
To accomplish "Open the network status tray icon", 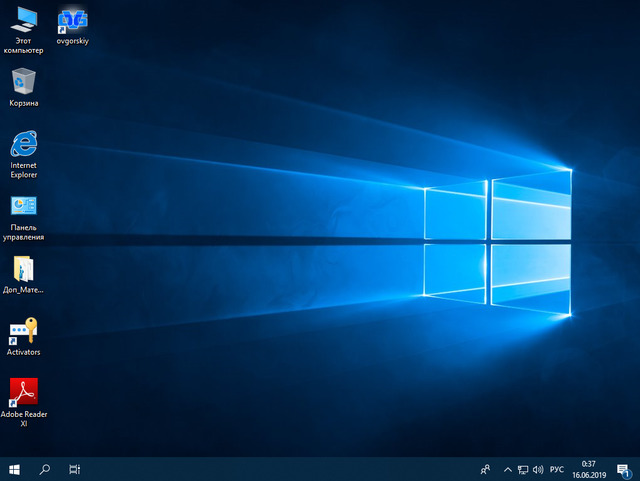I will click(x=523, y=470).
